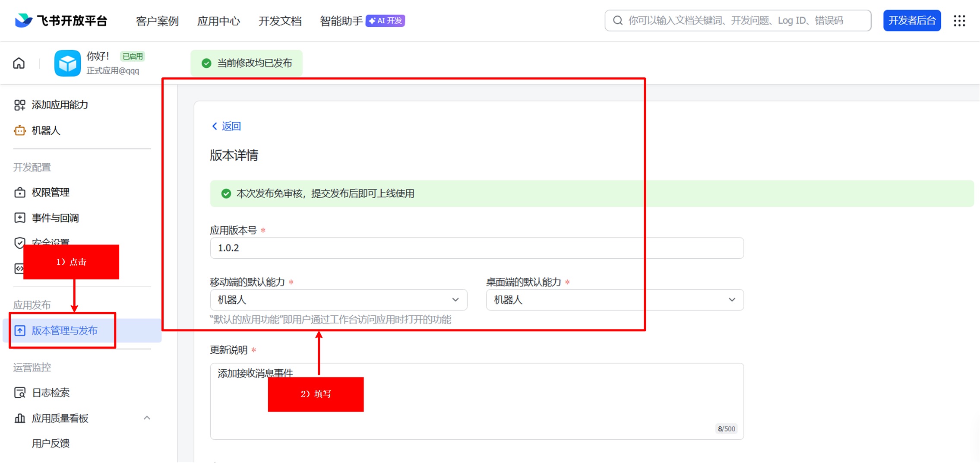The height and width of the screenshot is (463, 980).
Task: Open 桌面端的默认能力 dropdown
Action: point(614,300)
